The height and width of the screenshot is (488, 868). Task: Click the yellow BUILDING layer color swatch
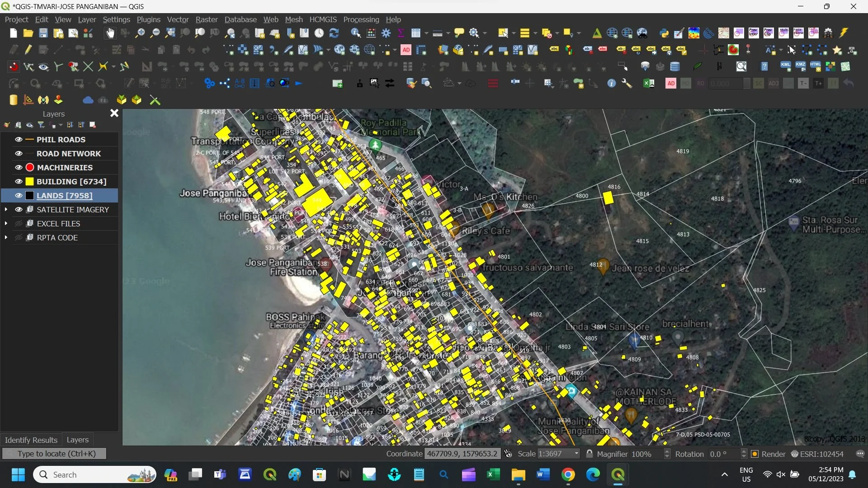[x=30, y=182]
